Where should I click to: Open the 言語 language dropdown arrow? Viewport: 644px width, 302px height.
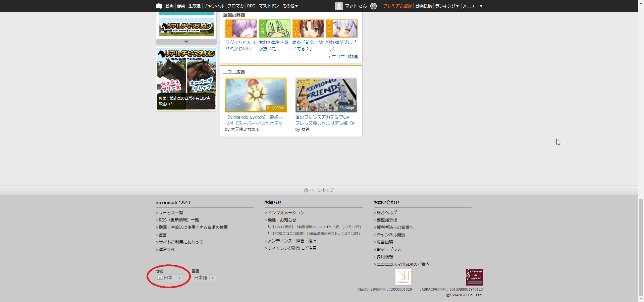click(x=213, y=278)
